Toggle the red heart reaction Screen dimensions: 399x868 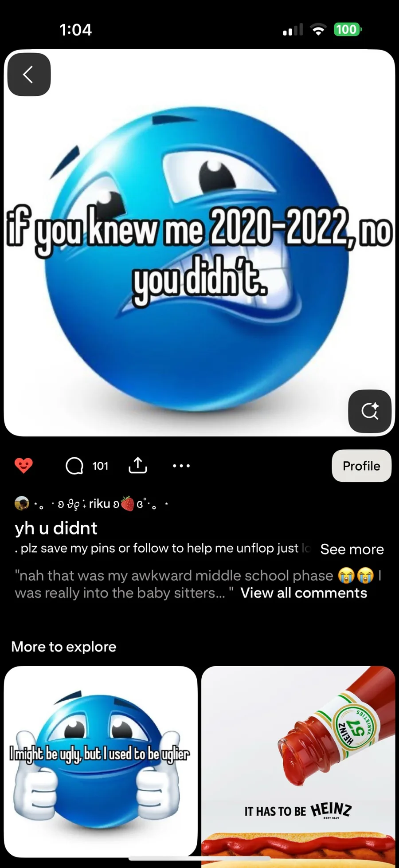[x=23, y=466]
